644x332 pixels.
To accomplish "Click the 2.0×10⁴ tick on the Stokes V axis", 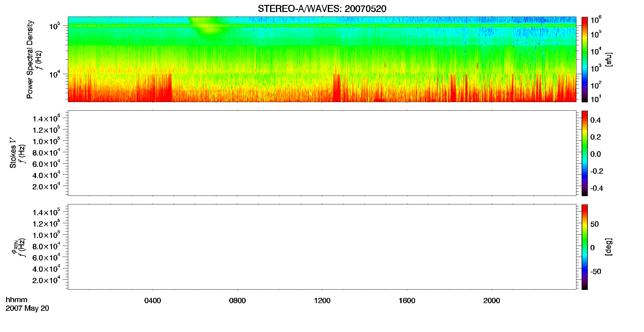I will [46, 186].
